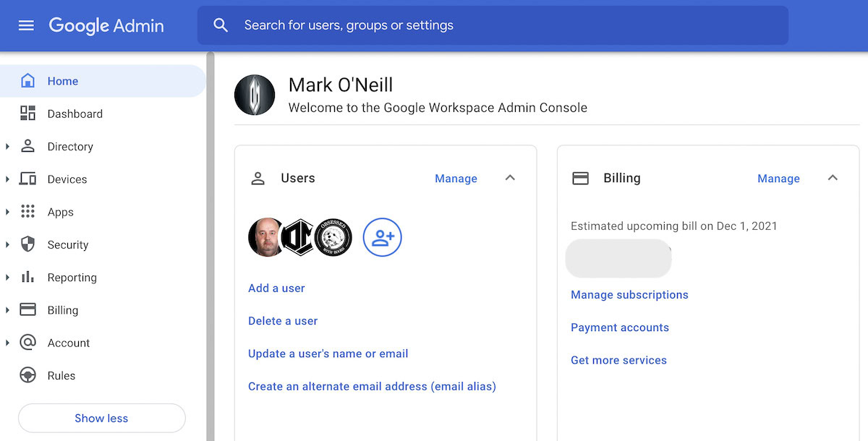Expand the Directory tree item
This screenshot has width=868, height=441.
[x=7, y=147]
